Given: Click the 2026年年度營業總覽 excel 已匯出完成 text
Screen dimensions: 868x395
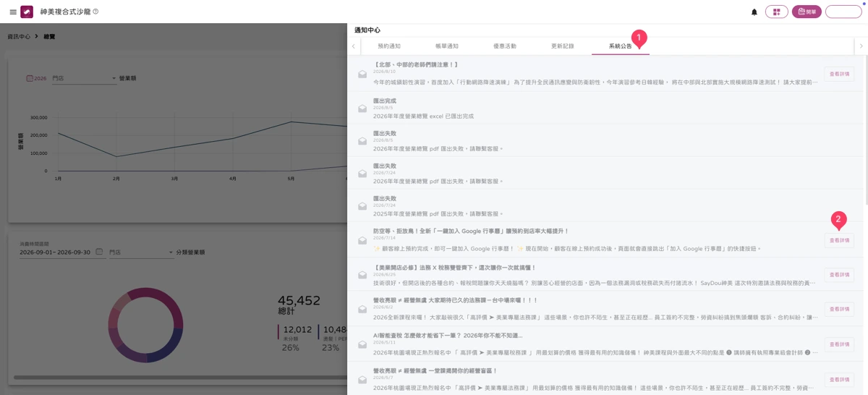Looking at the screenshot, I should pyautogui.click(x=423, y=116).
